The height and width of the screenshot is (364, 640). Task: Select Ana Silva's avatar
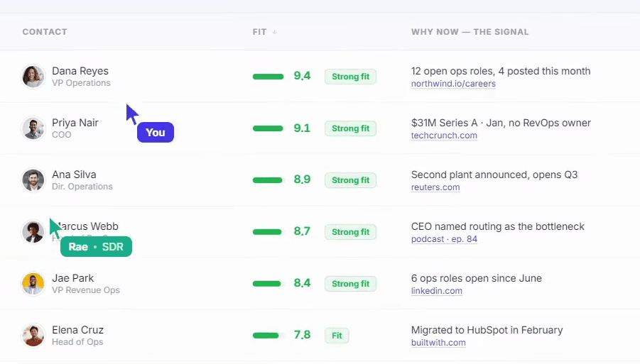pos(33,180)
